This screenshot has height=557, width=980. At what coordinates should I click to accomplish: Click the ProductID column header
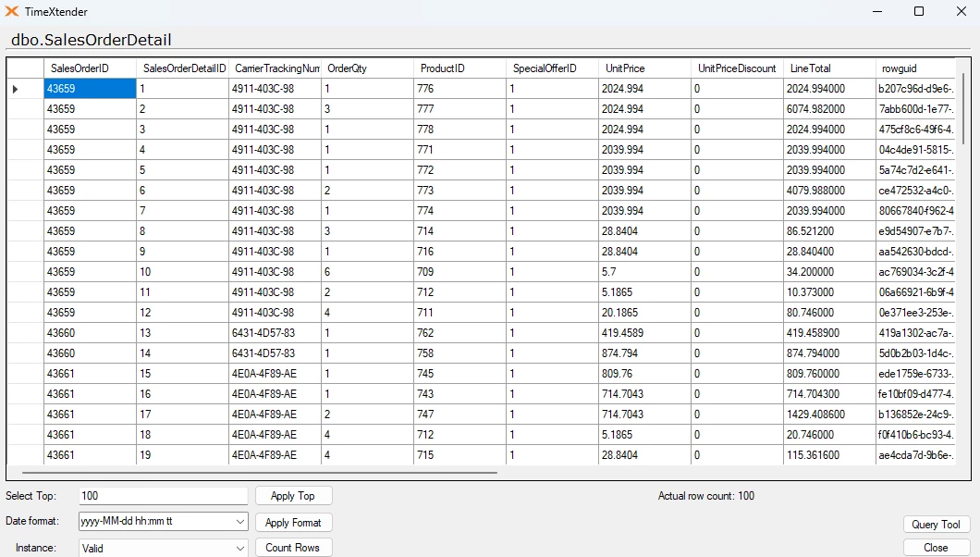click(460, 68)
